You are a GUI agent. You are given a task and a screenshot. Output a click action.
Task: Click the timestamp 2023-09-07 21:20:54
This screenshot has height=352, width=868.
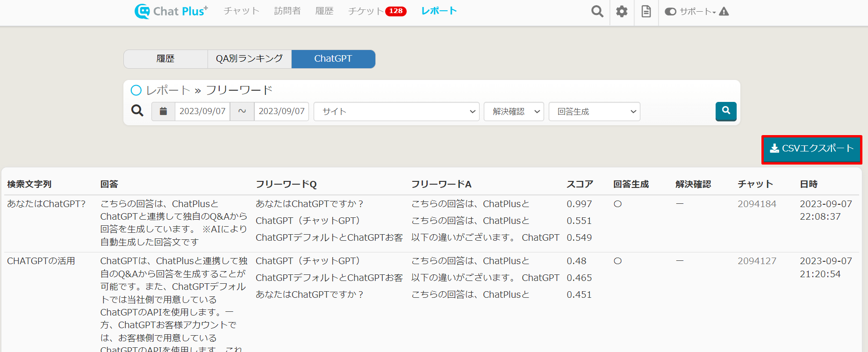point(826,267)
